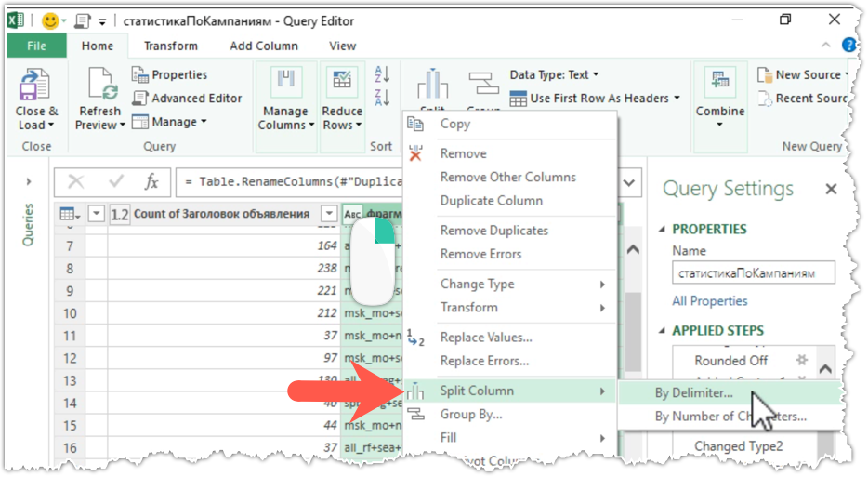Screen dimensions: 868x477
Task: Click the 1.2 data type icon
Action: pyautogui.click(x=120, y=214)
